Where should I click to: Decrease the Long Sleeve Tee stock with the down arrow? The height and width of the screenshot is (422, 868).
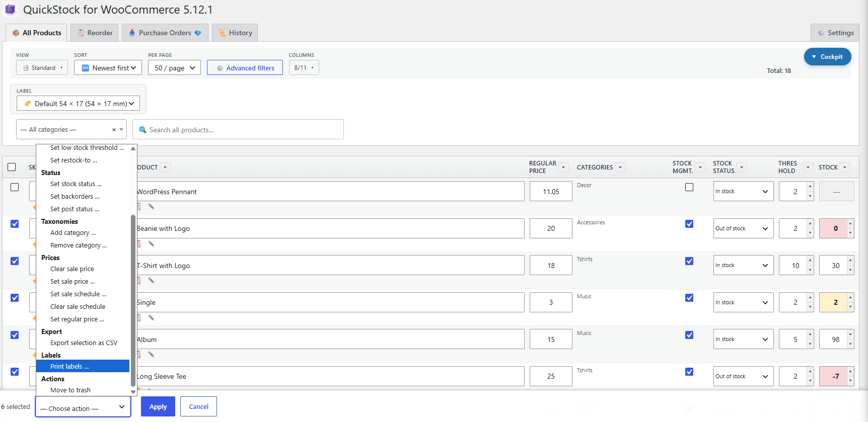tap(850, 381)
